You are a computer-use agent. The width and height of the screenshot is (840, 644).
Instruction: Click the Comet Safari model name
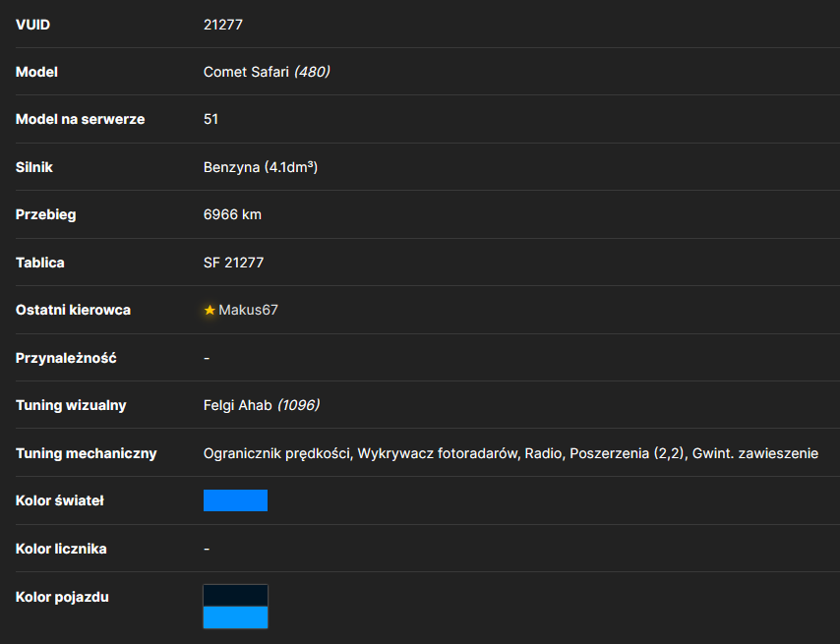tap(246, 72)
